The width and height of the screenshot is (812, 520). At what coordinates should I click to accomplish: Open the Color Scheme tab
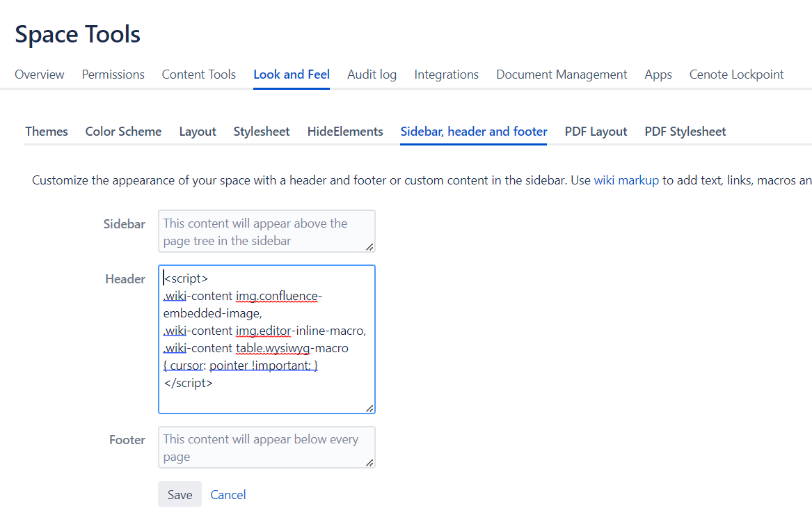(x=123, y=131)
